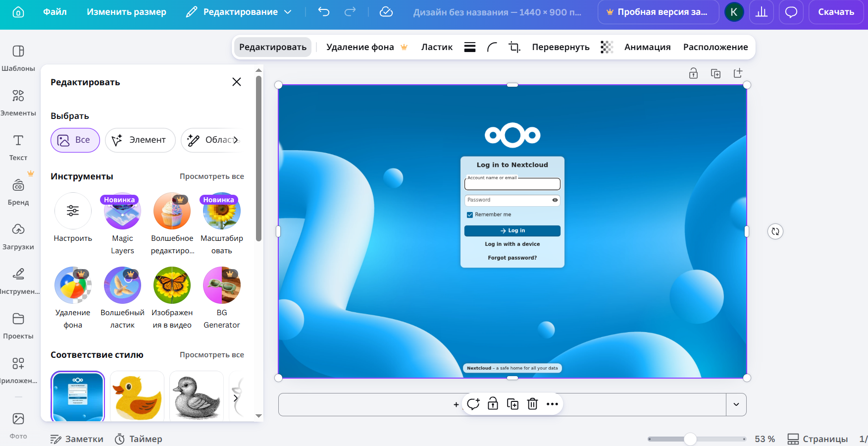Add a new page with the top icon

[x=738, y=73]
